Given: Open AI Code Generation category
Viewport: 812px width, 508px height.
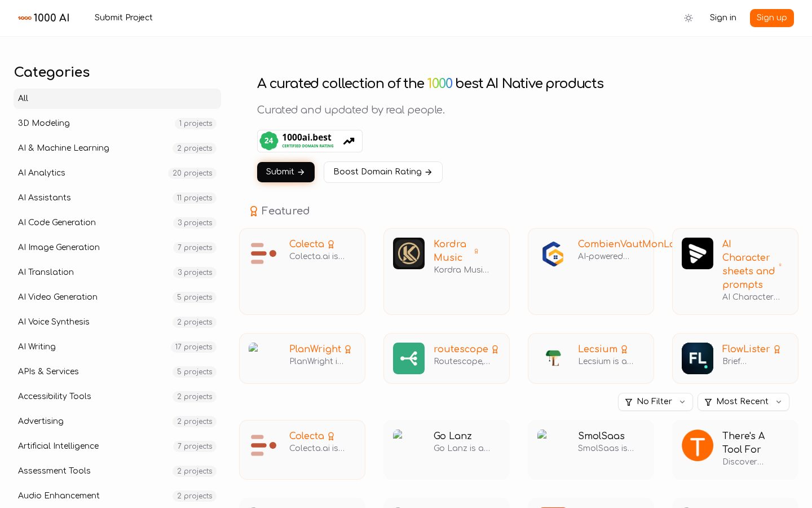Looking at the screenshot, I should 117,222.
